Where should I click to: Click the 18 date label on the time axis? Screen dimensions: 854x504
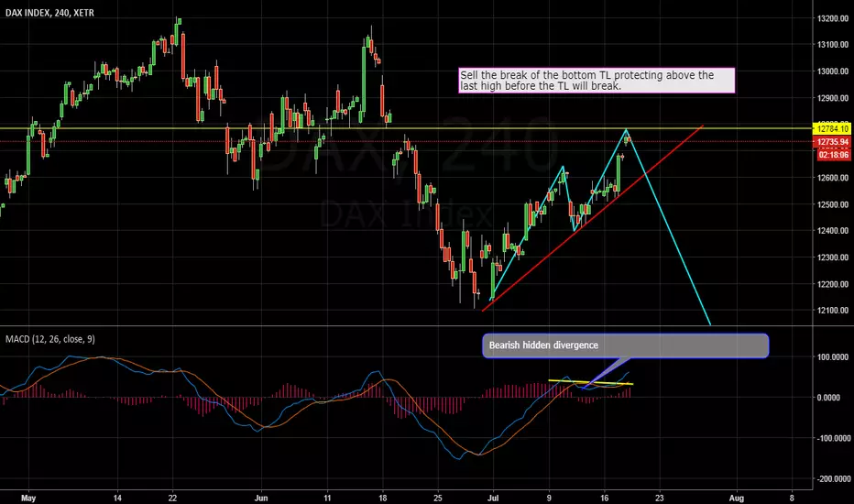(382, 498)
